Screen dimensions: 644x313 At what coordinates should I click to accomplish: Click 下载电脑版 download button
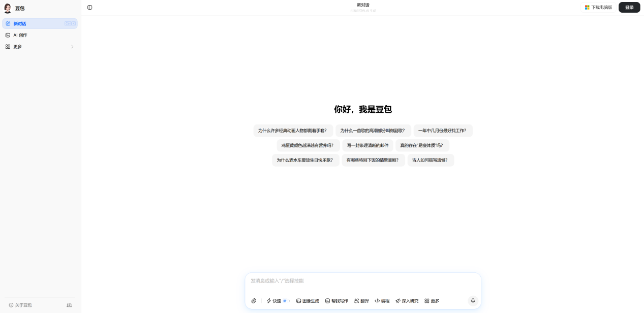tap(598, 8)
